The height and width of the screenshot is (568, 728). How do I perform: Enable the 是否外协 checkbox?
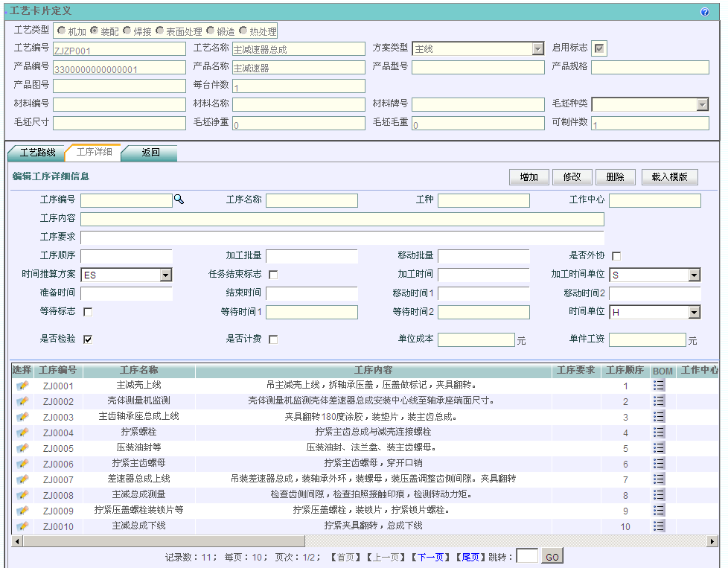click(616, 256)
